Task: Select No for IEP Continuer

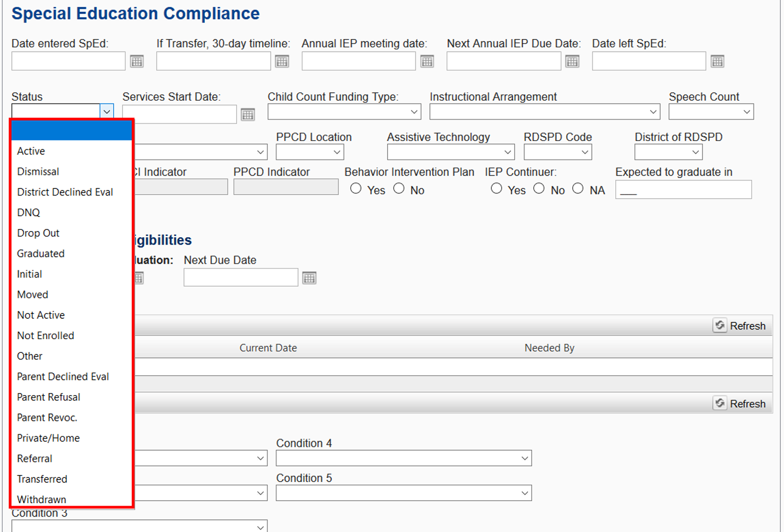Action: tap(539, 189)
